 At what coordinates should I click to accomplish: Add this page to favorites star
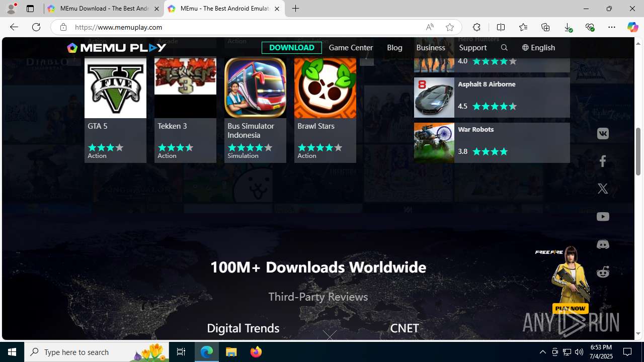click(450, 27)
